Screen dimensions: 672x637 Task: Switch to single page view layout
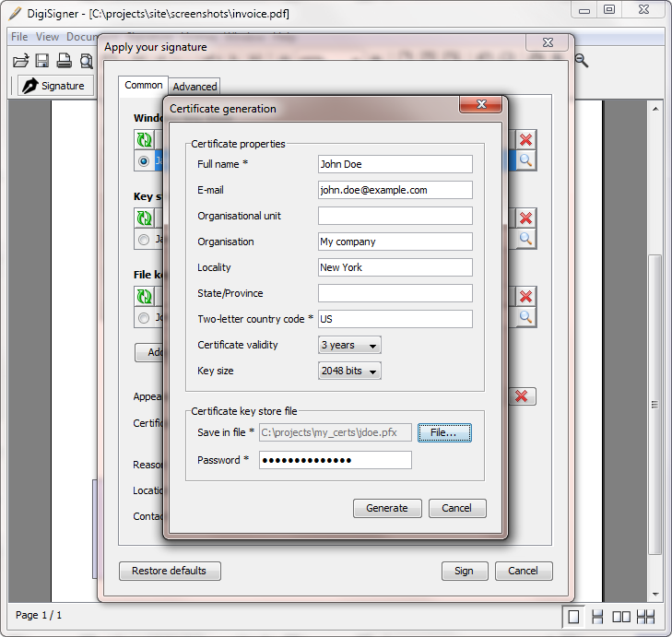[573, 618]
